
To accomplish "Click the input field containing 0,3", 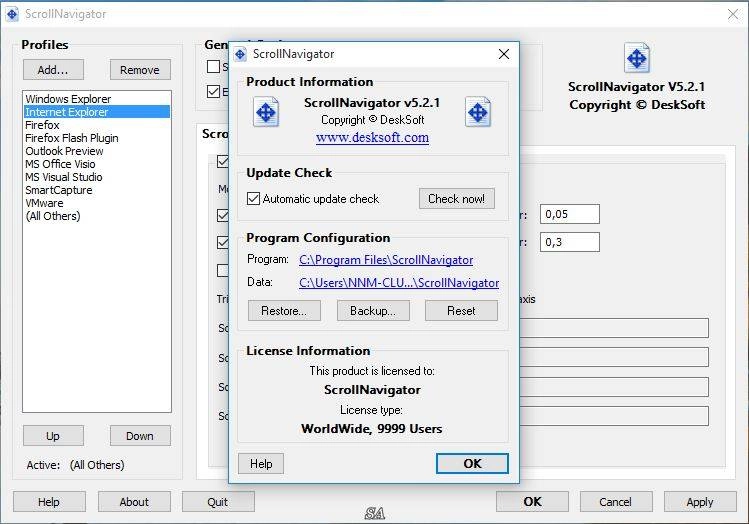I will point(569,242).
